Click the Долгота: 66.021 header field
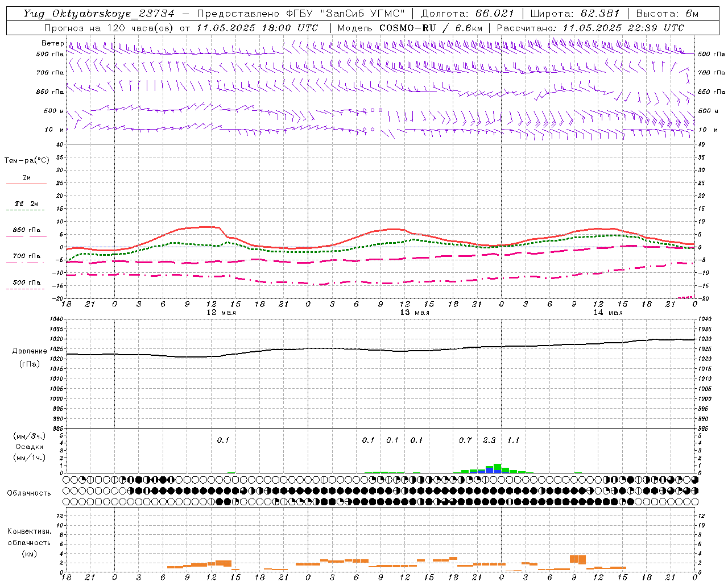The image size is (728, 582). [468, 14]
